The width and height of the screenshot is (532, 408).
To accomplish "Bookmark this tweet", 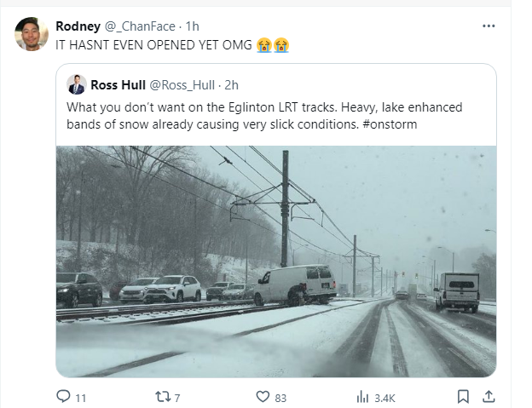I will (462, 396).
